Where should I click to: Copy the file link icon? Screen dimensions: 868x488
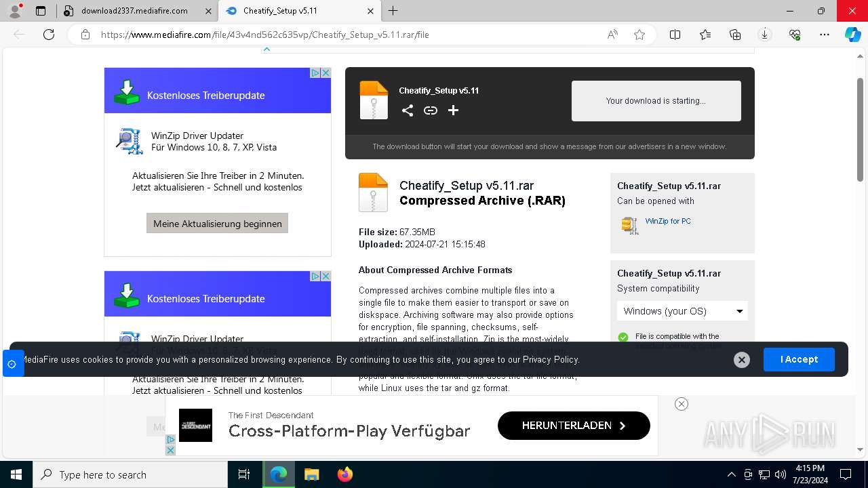[x=431, y=110]
